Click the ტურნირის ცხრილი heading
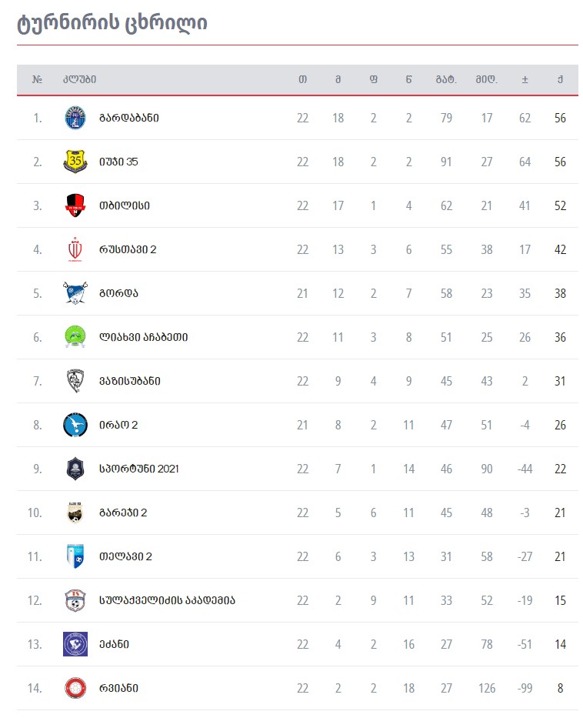The image size is (583, 728). 112,22
